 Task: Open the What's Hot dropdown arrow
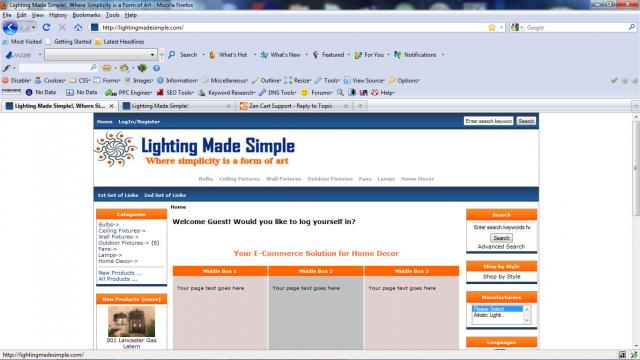pyautogui.click(x=255, y=55)
